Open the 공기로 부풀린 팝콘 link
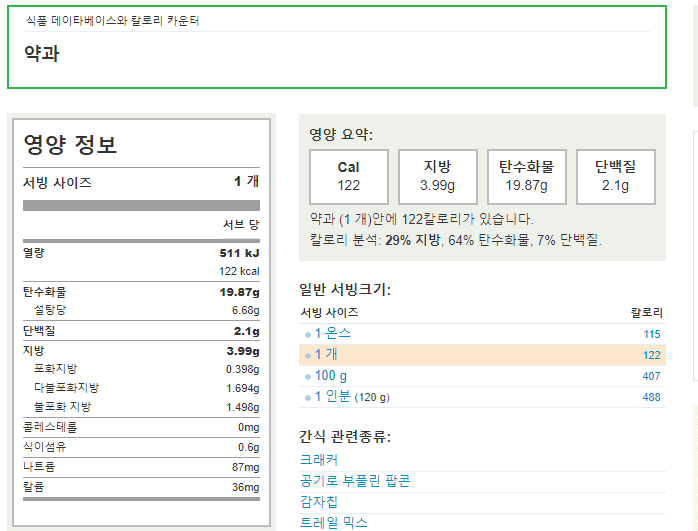 355,481
